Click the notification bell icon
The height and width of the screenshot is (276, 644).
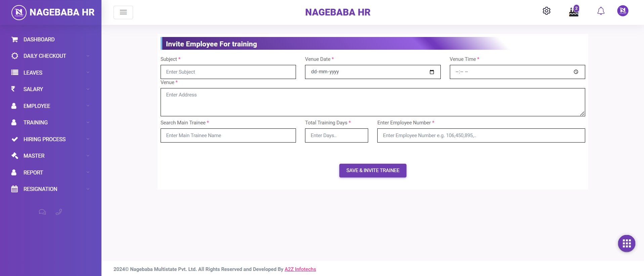tap(601, 11)
